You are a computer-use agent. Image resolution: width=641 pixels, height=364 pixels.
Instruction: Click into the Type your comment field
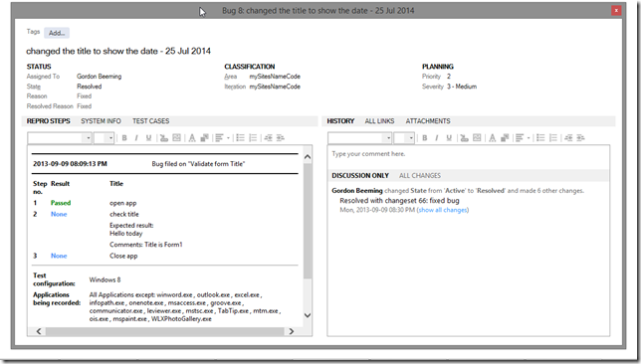tap(469, 154)
